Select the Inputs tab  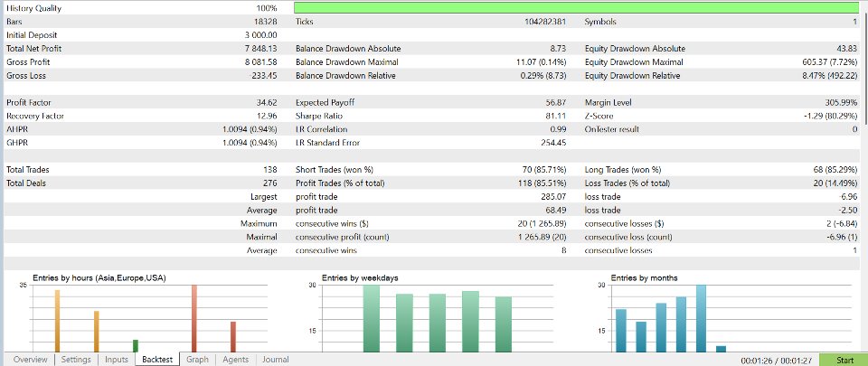[x=117, y=360]
